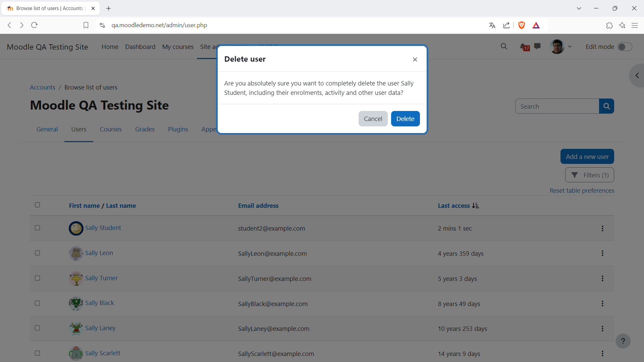This screenshot has height=362, width=644.
Task: View site information icon in address bar
Action: (102, 25)
